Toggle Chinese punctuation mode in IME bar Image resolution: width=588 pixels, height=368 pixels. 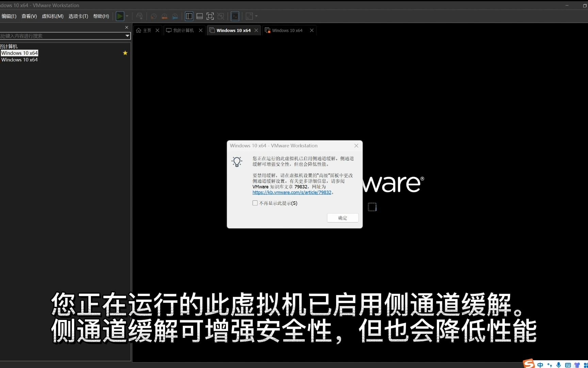click(549, 365)
